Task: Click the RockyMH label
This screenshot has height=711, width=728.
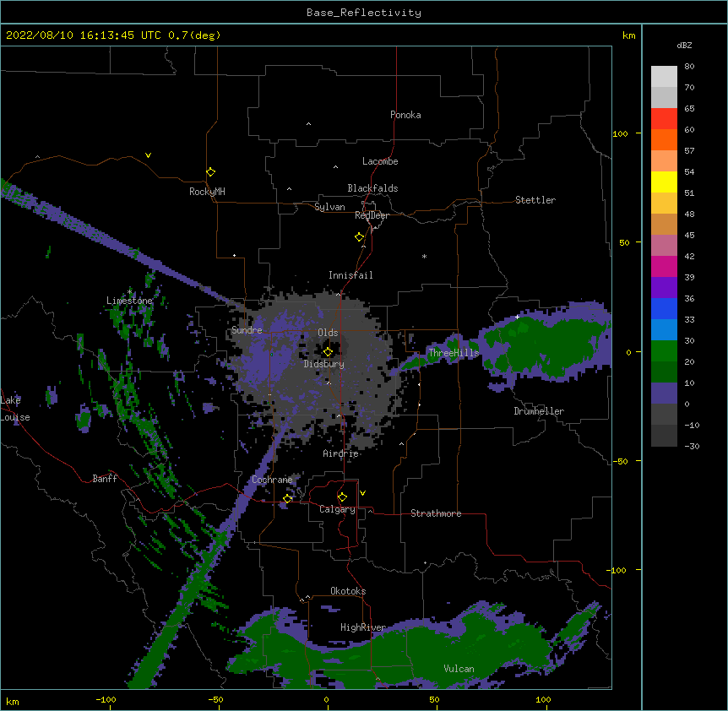Action: tap(207, 192)
